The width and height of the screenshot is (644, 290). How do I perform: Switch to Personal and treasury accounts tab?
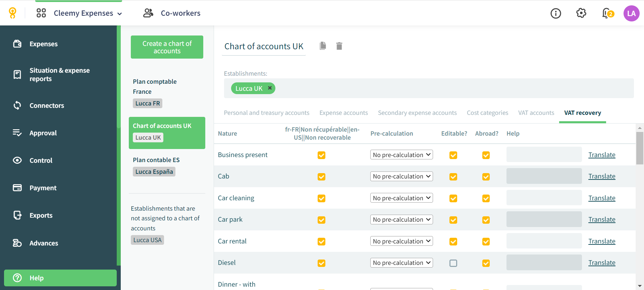[x=267, y=113]
